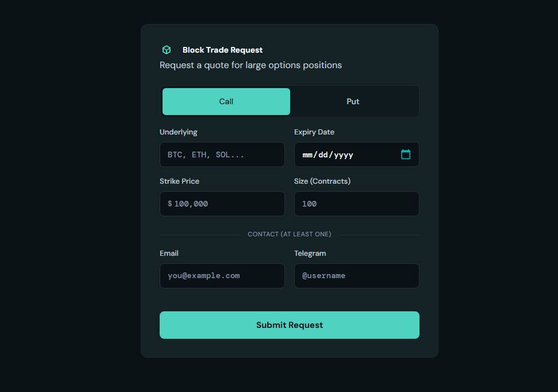Select the Telegram username field
The height and width of the screenshot is (392, 558).
357,276
